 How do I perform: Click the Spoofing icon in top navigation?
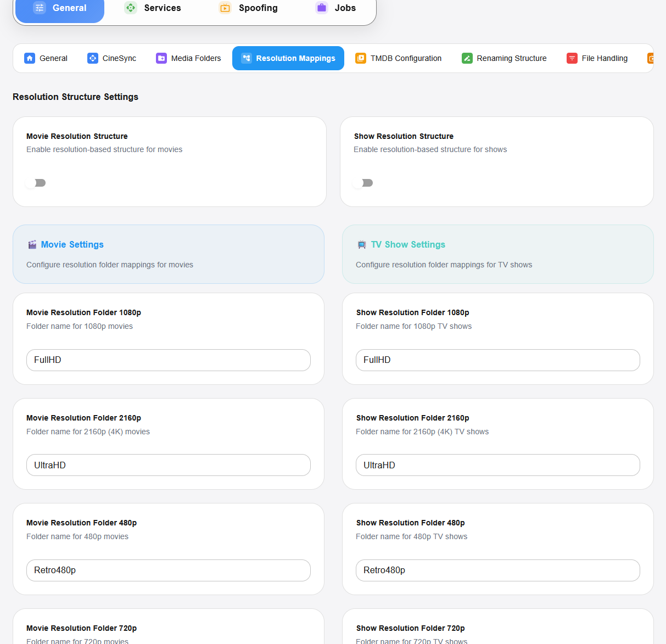pyautogui.click(x=225, y=8)
